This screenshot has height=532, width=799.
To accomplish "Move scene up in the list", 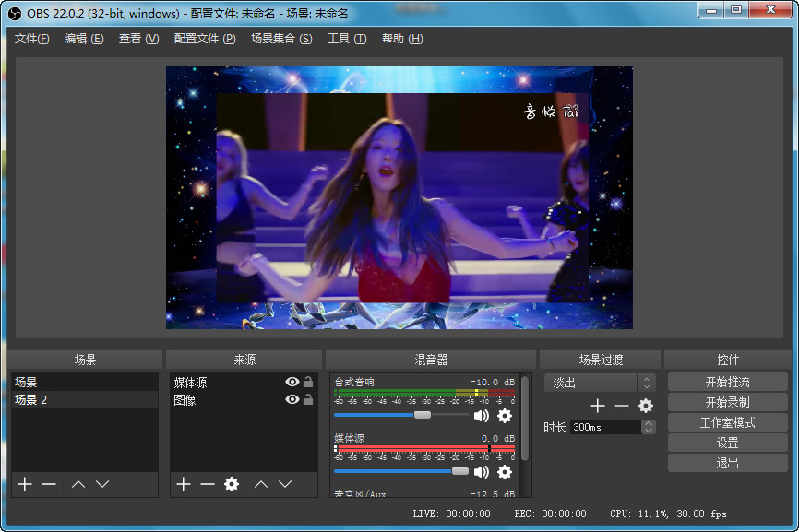I will (78, 484).
